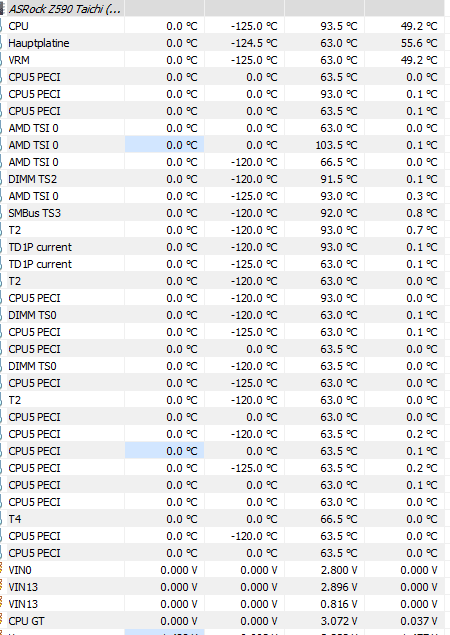Click the voltage icon next to CPU GT
Viewport: 450px width, 635px height.
(x=1, y=621)
